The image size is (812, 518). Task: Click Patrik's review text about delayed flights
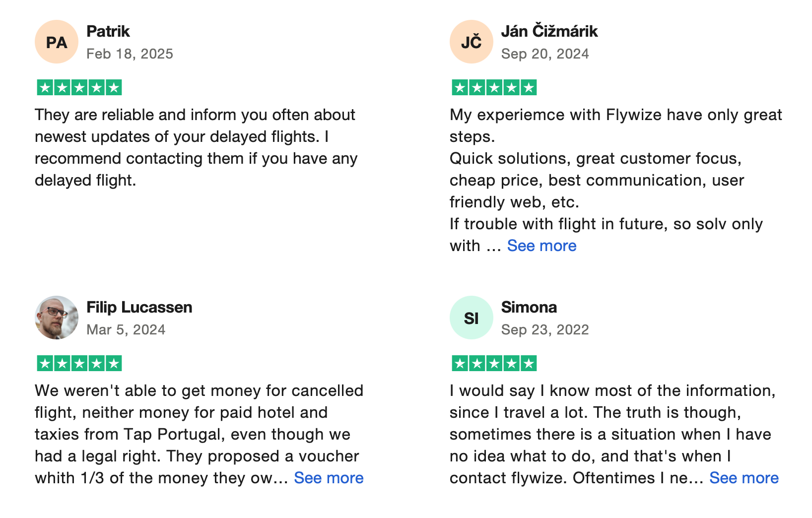pos(196,147)
